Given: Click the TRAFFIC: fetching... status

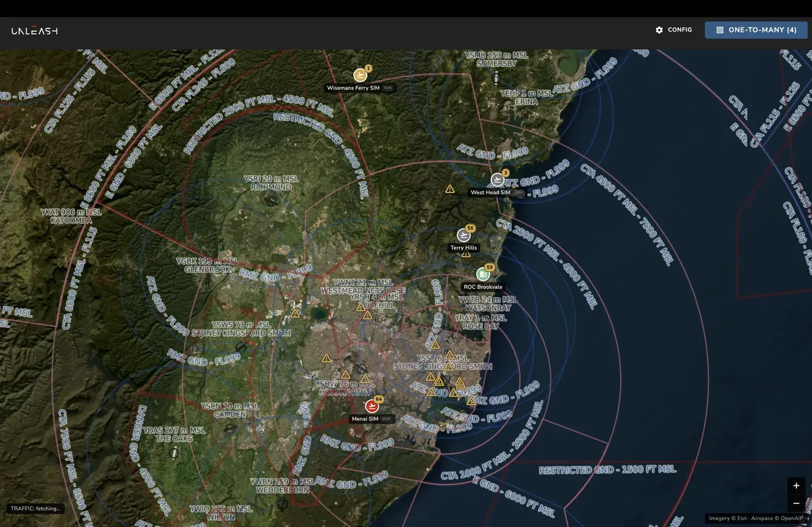Looking at the screenshot, I should coord(35,508).
